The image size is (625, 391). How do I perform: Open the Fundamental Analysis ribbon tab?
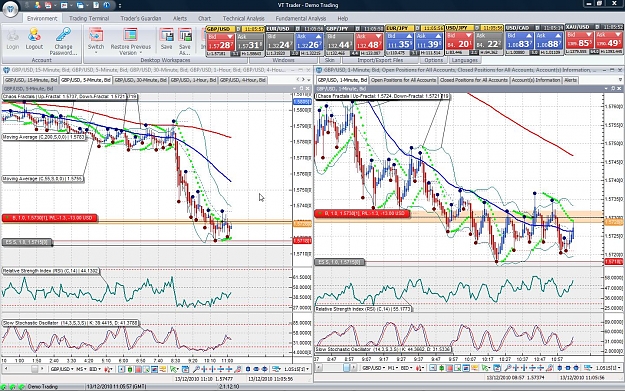point(301,18)
